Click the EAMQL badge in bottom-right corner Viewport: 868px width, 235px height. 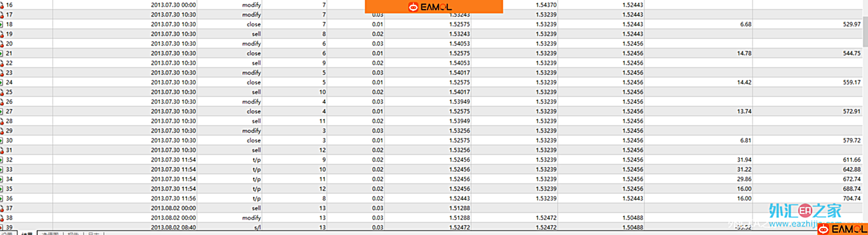click(x=843, y=229)
